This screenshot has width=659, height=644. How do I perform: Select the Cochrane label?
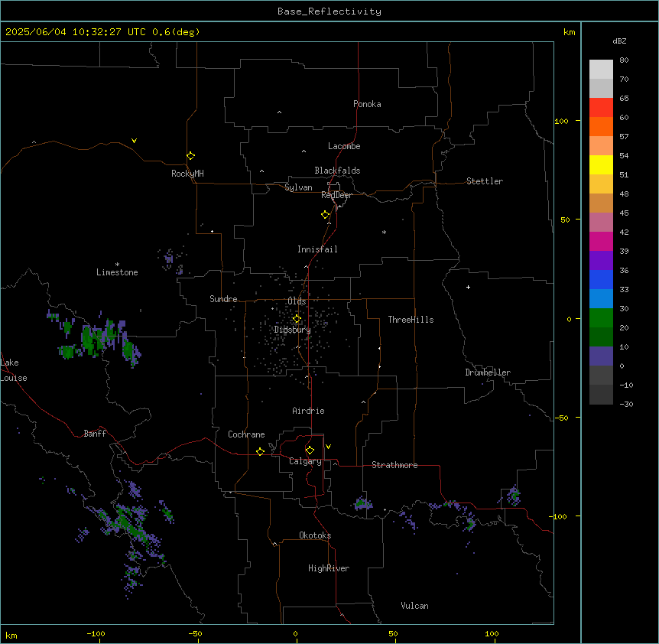pyautogui.click(x=246, y=434)
